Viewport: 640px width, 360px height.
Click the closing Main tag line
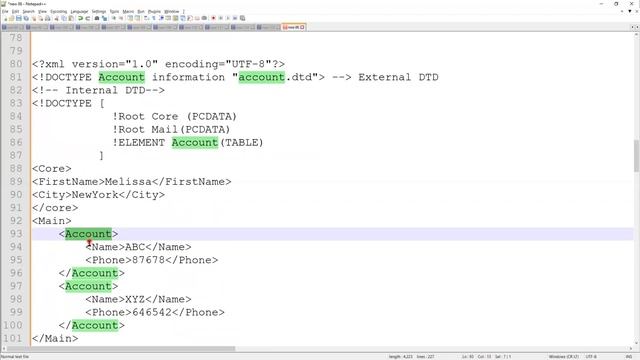pos(55,338)
